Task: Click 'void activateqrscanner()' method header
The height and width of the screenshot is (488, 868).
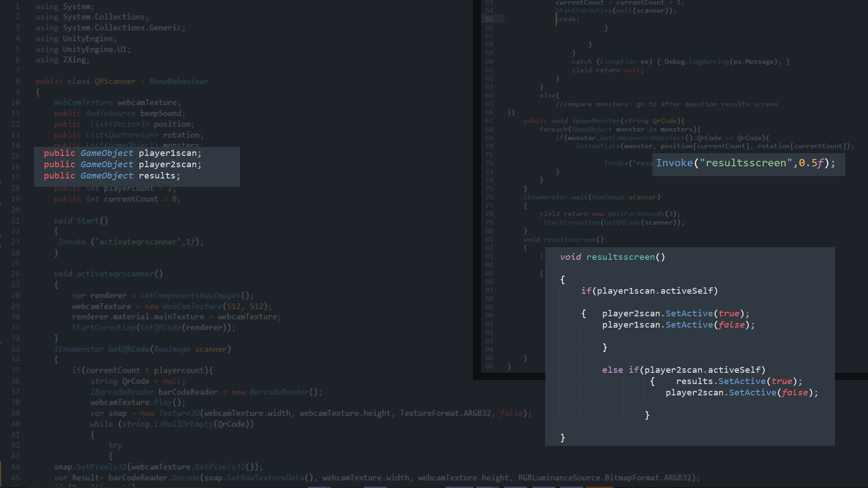Action: [x=108, y=274]
